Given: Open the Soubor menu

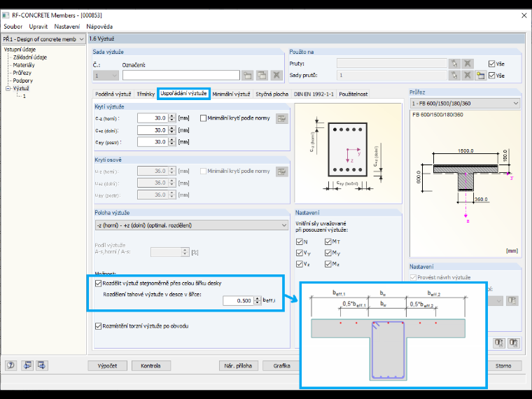Looking at the screenshot, I should point(13,27).
